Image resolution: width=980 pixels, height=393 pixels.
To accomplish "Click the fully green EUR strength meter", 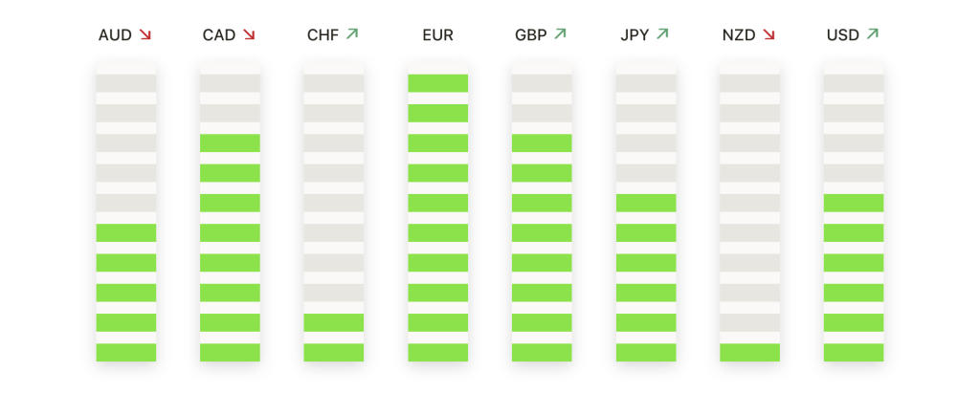I will tap(437, 217).
